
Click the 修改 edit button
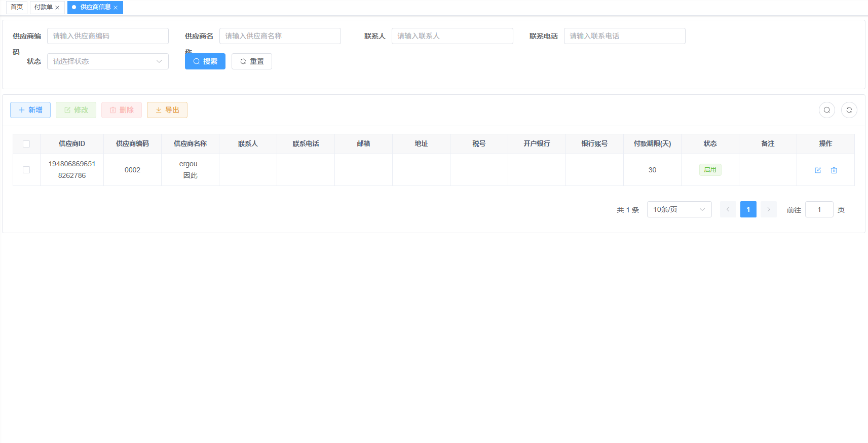coord(76,110)
